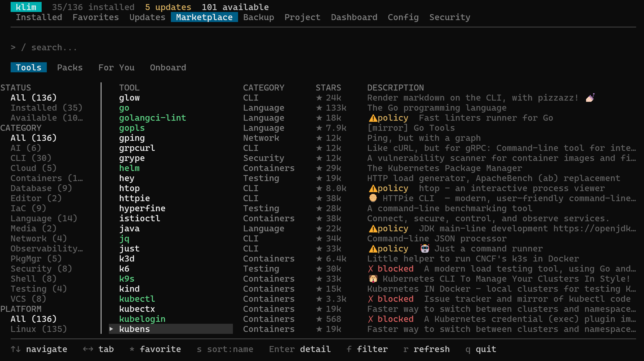644x361 pixels.
Task: Filter status by Available
Action: (x=47, y=118)
